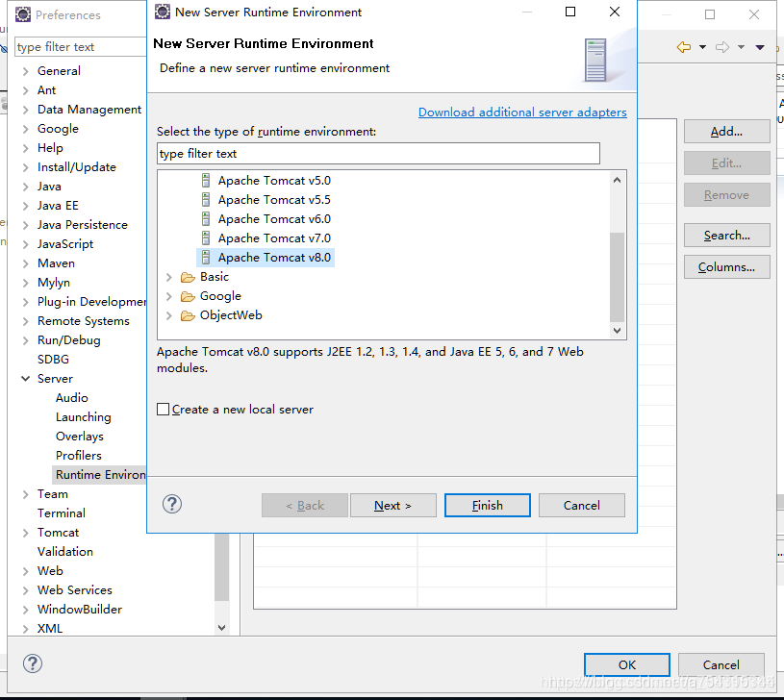
Task: Open help in the Preferences window
Action: 33,663
